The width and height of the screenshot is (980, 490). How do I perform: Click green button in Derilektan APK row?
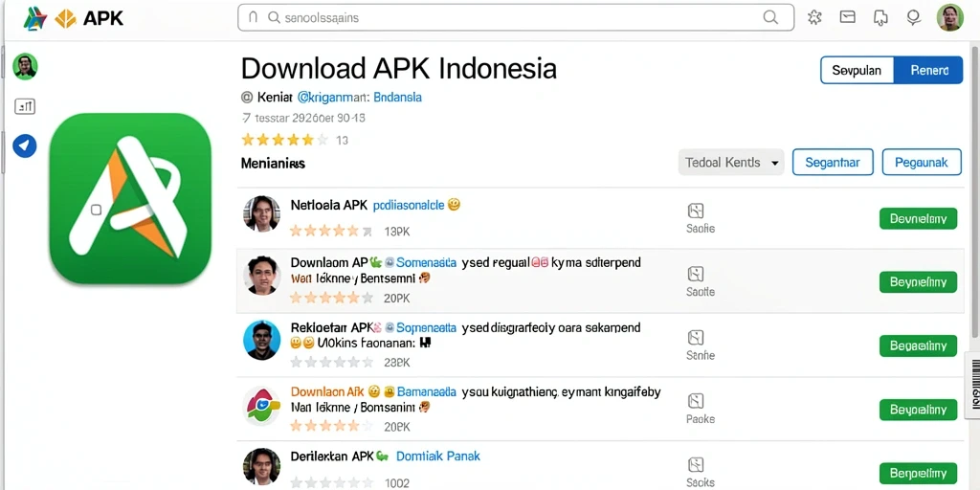pyautogui.click(x=918, y=473)
